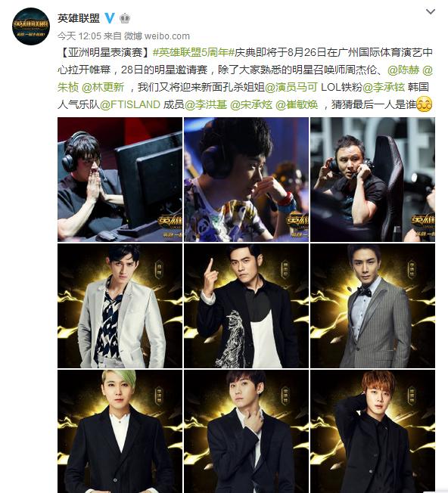Viewport: 448px width, 493px height.
Task: Open the @FTISLAND band mention
Action: click(130, 104)
